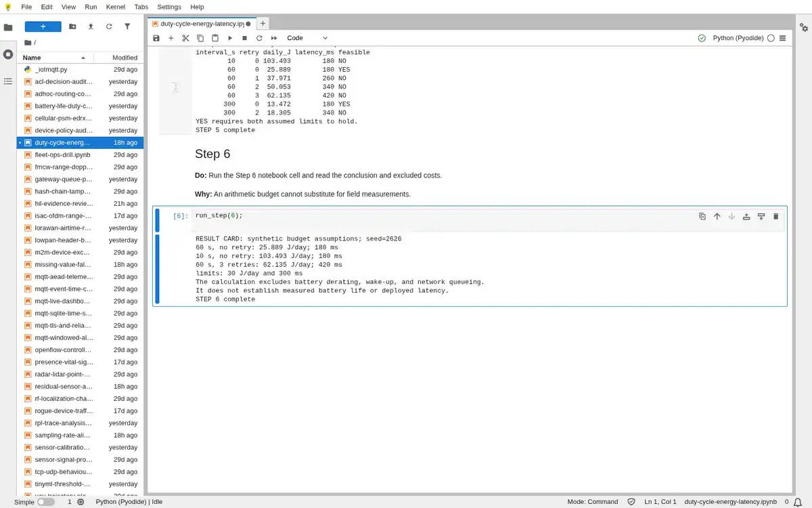Click Python (Pyodide) | Idle in status bar
Screen dimensions: 812x508
tap(129, 502)
